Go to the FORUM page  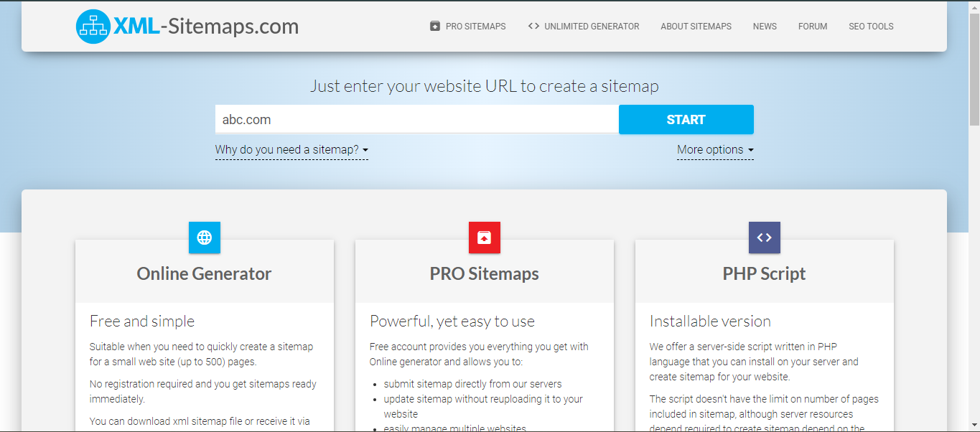812,26
